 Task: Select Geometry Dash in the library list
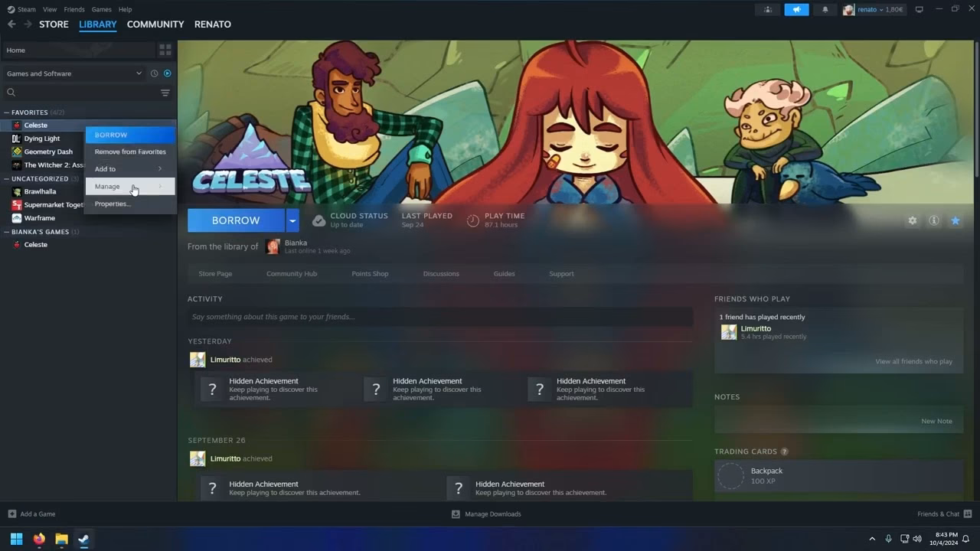[x=48, y=152]
